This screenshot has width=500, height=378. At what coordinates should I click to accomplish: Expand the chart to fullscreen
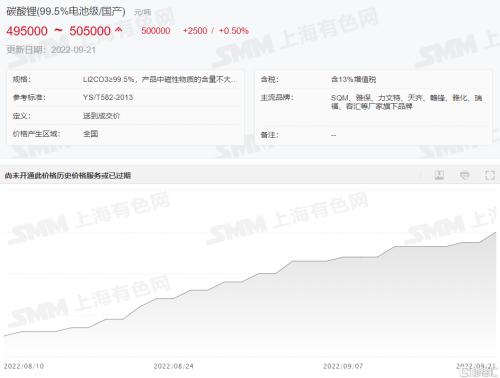pyautogui.click(x=490, y=175)
